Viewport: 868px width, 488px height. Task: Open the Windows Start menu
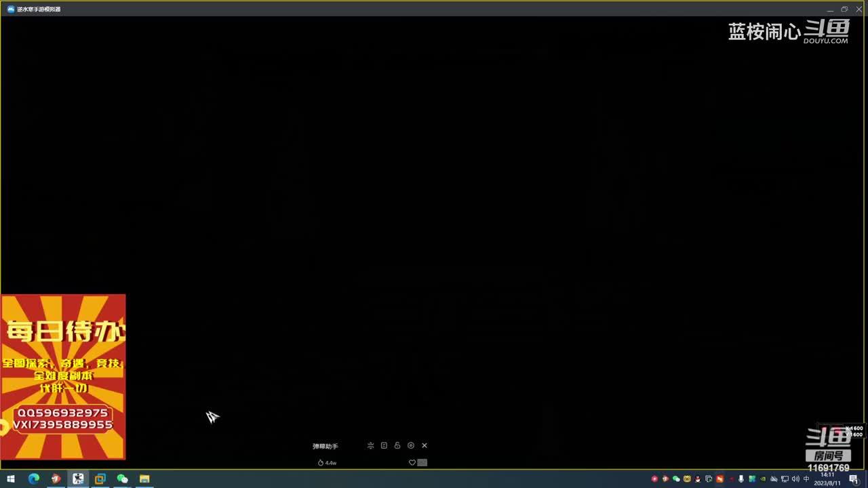coord(11,479)
